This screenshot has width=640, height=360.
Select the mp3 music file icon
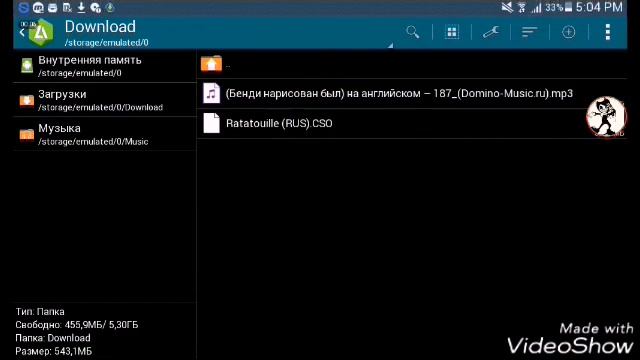(211, 93)
